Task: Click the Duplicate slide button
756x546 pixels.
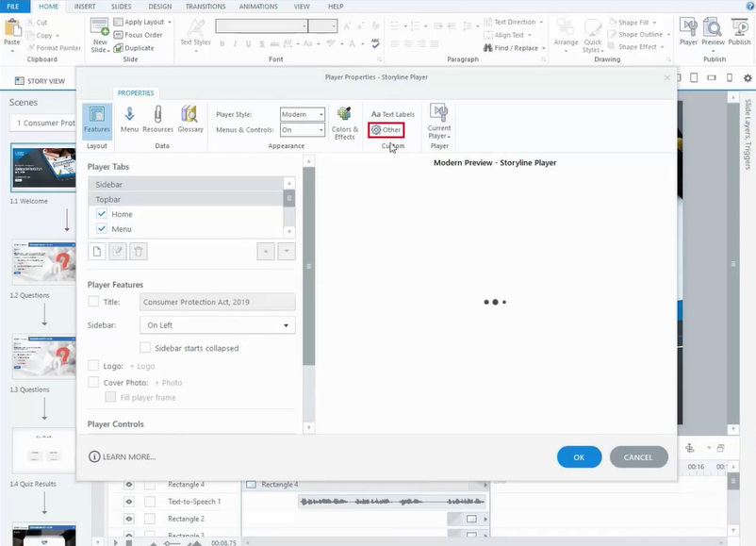Action: [x=134, y=48]
